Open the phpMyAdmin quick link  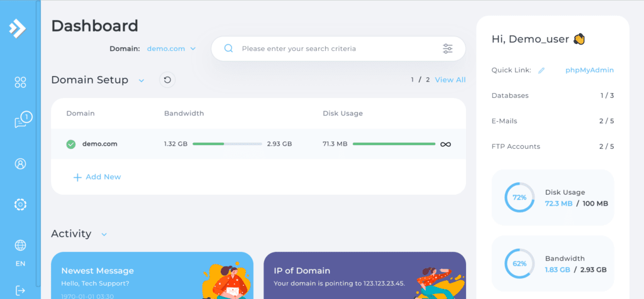[589, 70]
